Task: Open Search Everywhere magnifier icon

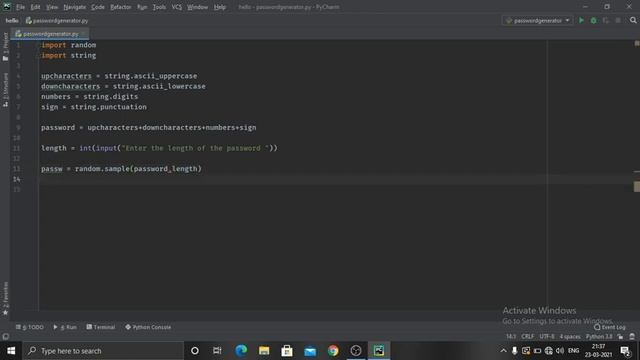Action: coord(633,20)
